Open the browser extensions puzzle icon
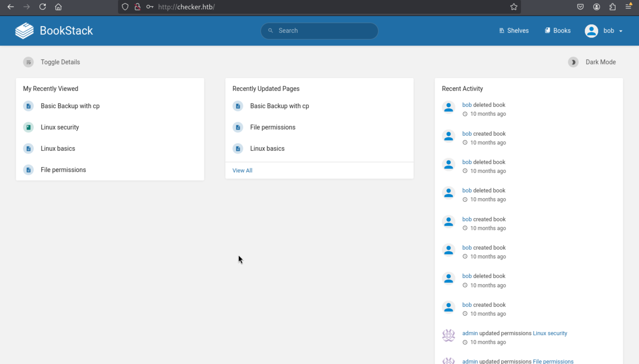639x364 pixels. tap(612, 7)
